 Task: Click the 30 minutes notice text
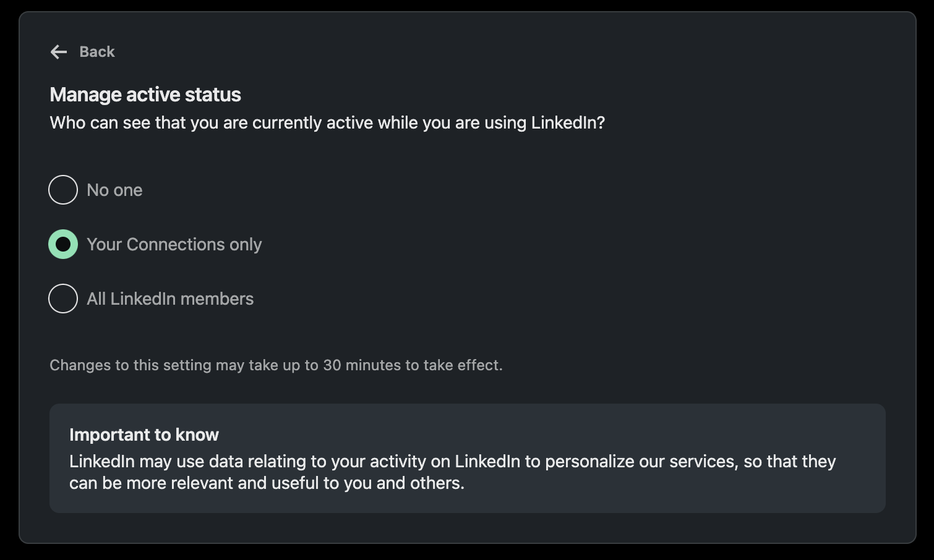tap(276, 365)
